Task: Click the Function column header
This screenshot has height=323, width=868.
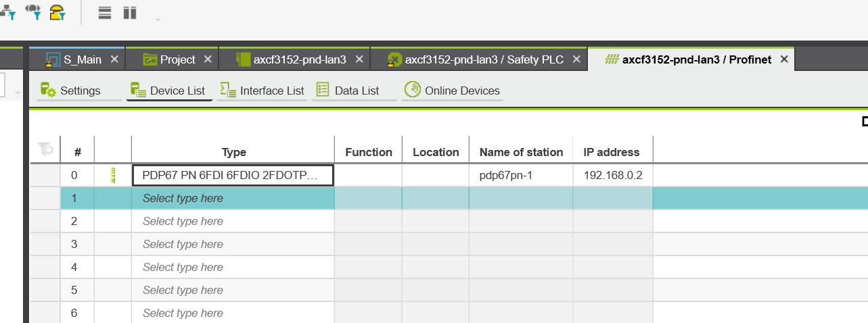Action: [369, 152]
